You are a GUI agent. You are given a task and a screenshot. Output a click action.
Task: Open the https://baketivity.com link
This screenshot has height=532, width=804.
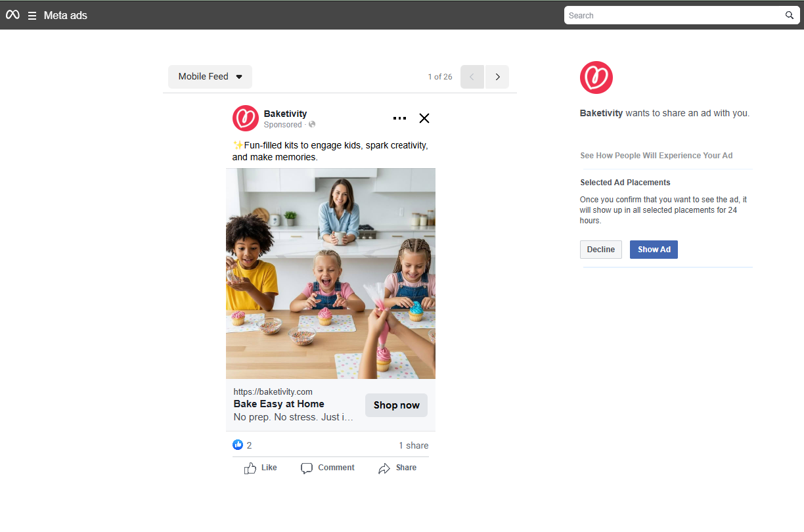click(273, 392)
